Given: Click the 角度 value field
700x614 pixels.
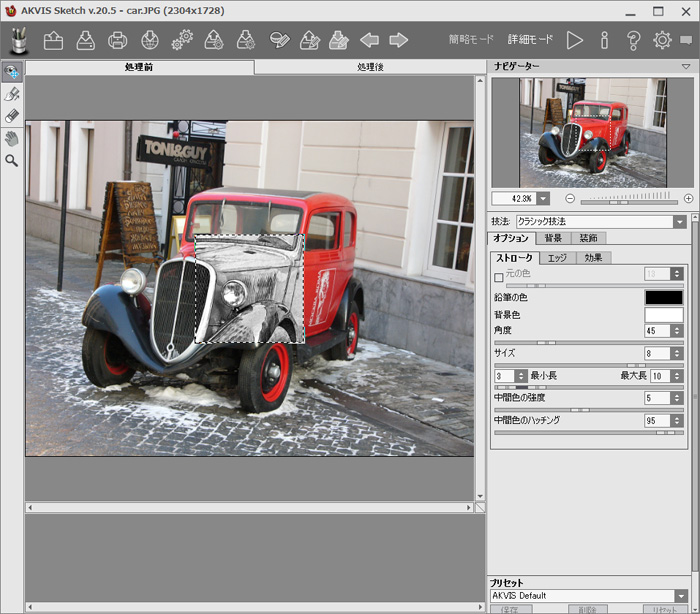Looking at the screenshot, I should (x=657, y=331).
